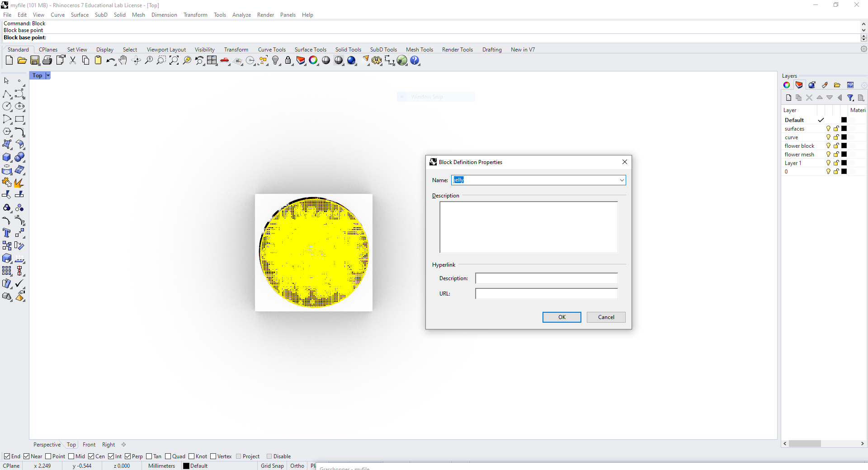
Task: Select the Text tool in left sidebar
Action: [7, 233]
